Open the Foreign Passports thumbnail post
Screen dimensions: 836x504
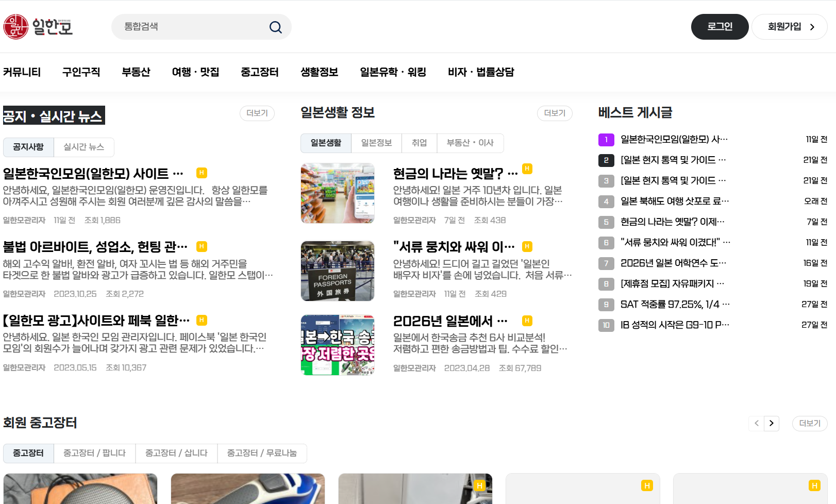tap(338, 271)
